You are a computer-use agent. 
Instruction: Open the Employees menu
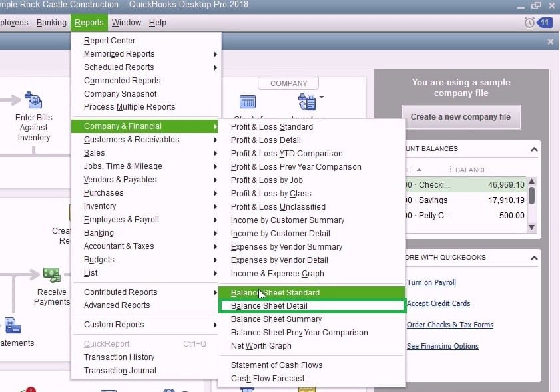(13, 23)
